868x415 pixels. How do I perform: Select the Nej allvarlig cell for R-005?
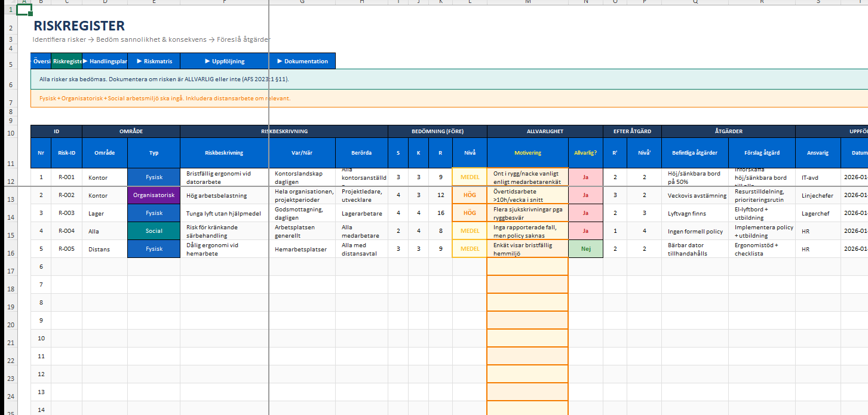(x=585, y=249)
